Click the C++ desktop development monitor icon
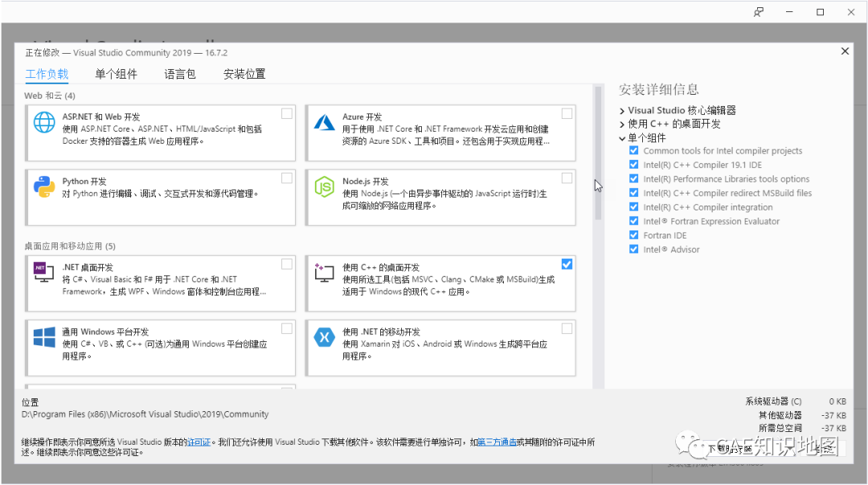 click(325, 273)
